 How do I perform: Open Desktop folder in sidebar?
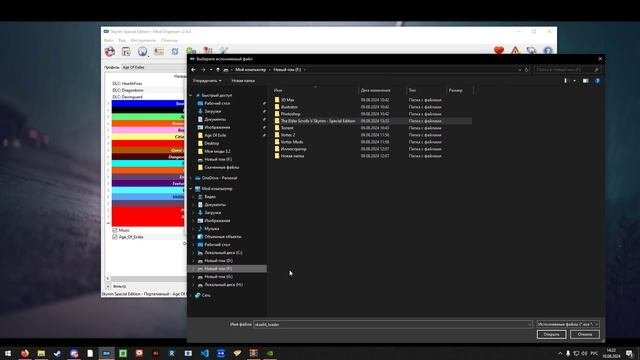point(211,143)
